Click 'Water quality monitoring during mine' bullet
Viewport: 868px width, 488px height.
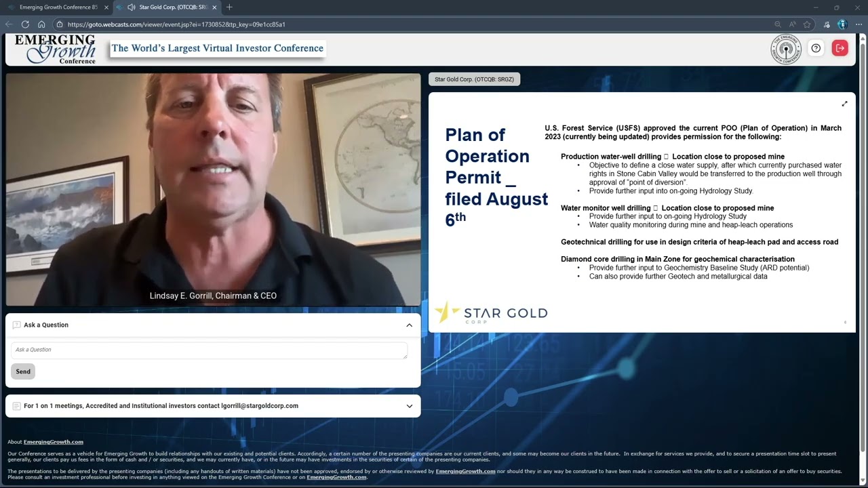pos(690,225)
